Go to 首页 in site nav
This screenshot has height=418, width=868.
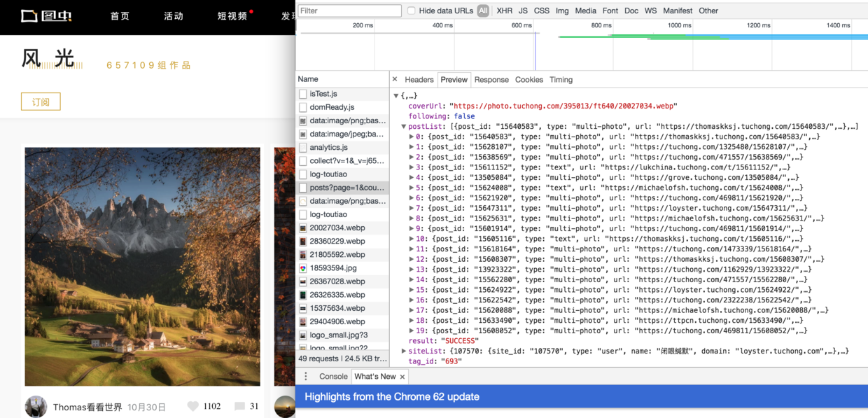[x=120, y=16]
